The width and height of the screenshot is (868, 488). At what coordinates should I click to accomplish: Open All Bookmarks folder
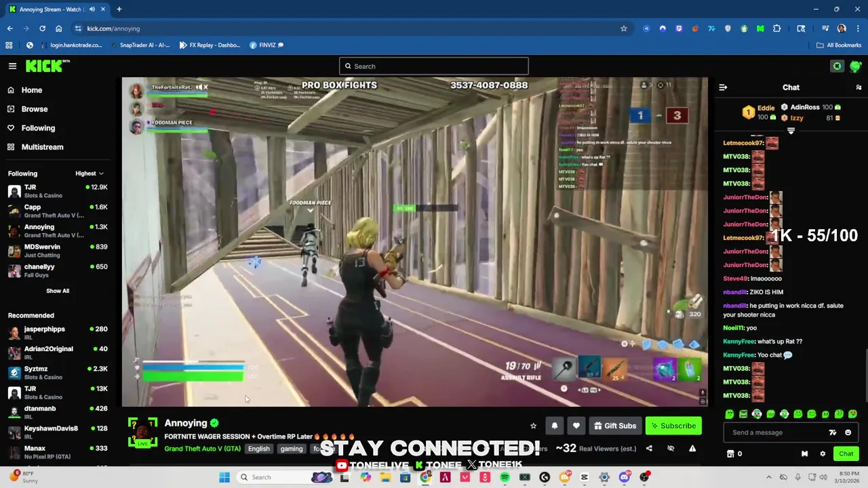[x=839, y=45]
